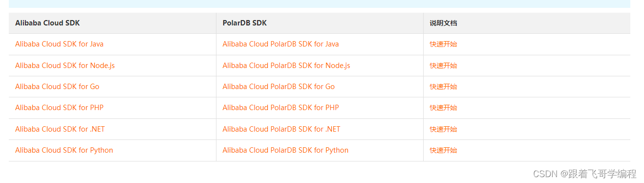This screenshot has width=644, height=183.
Task: Open Alibaba Cloud SDK for Go link
Action: 57,87
